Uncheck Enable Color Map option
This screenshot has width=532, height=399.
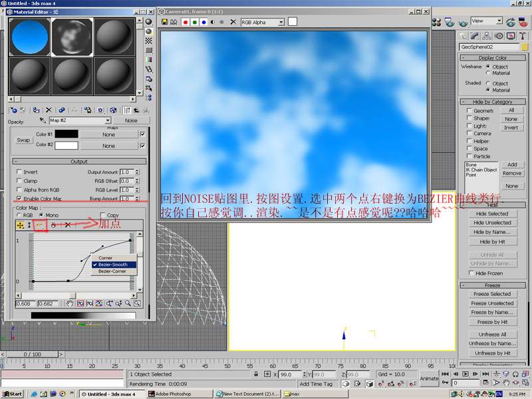(x=19, y=198)
